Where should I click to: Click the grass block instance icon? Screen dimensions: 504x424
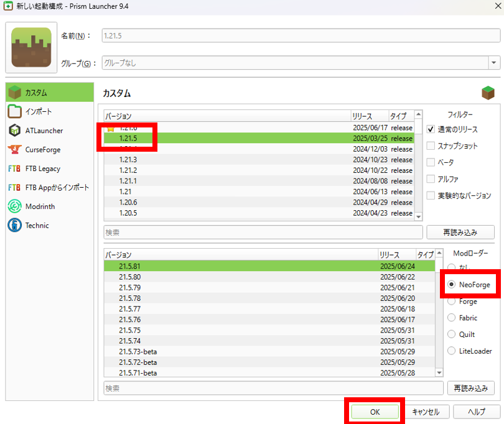point(31,47)
